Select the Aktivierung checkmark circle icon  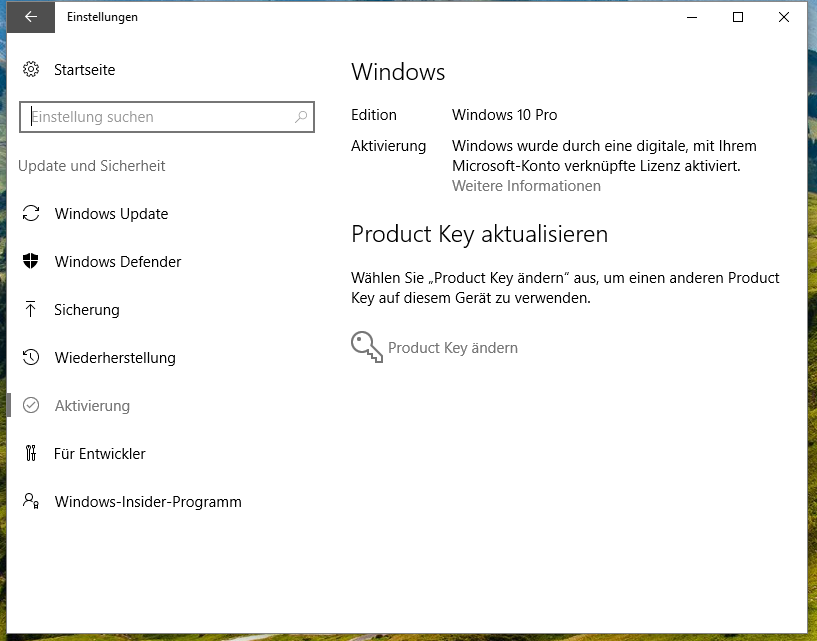point(31,405)
